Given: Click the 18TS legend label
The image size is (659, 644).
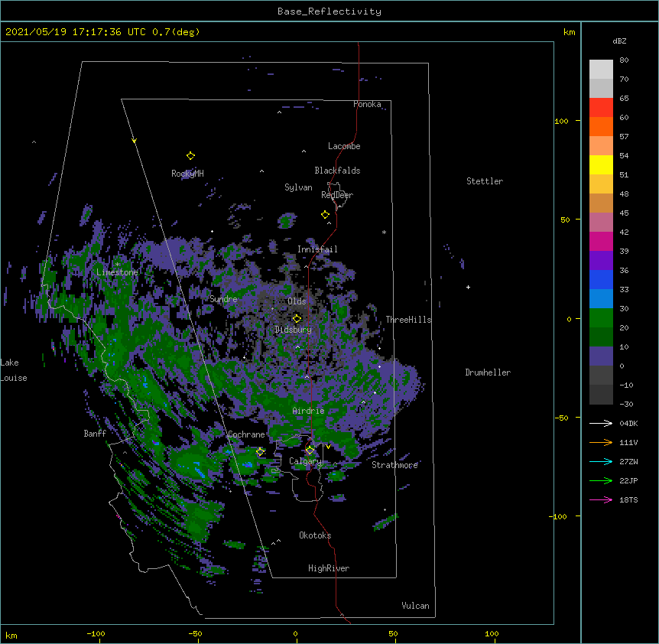Looking at the screenshot, I should (x=628, y=499).
